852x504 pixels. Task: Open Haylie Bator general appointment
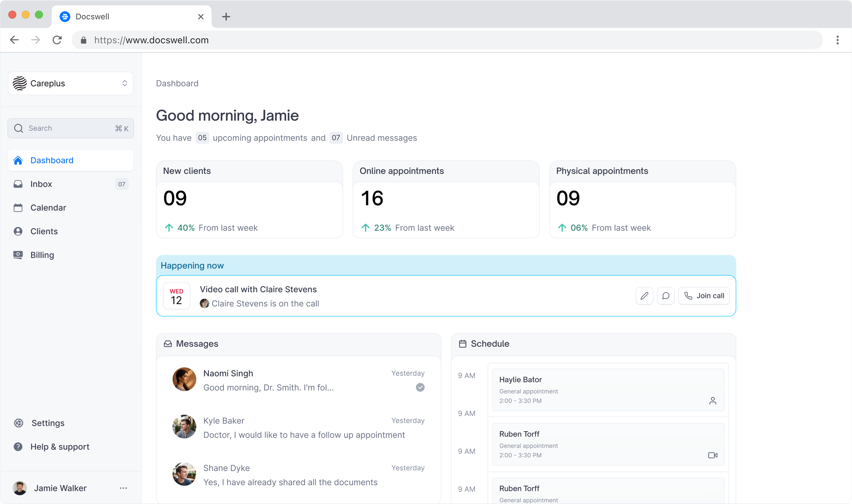[x=608, y=390]
